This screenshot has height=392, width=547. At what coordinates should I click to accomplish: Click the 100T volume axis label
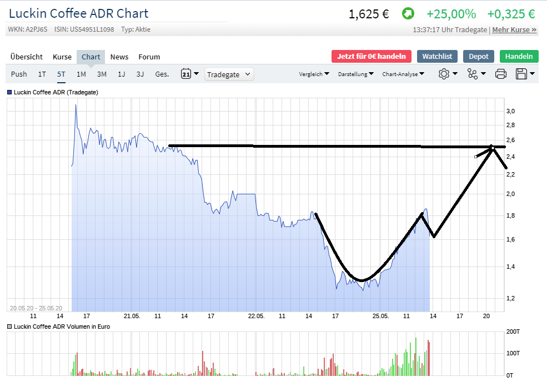[x=513, y=353]
